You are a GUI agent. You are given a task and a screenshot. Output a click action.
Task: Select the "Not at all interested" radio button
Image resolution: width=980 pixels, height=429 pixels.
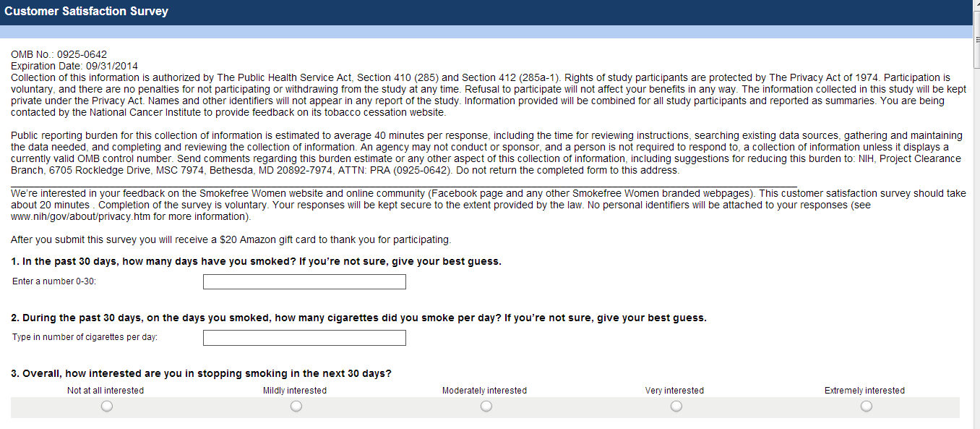point(106,407)
